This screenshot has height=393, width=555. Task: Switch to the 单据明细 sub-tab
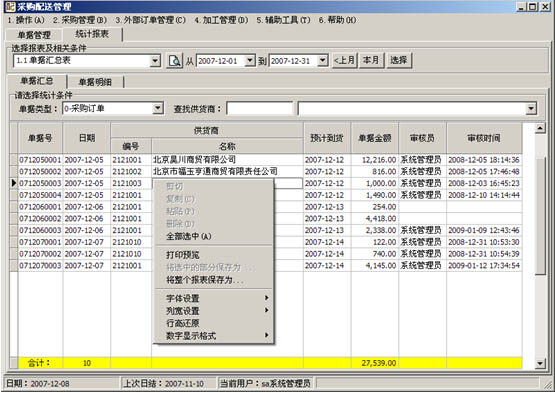(95, 82)
